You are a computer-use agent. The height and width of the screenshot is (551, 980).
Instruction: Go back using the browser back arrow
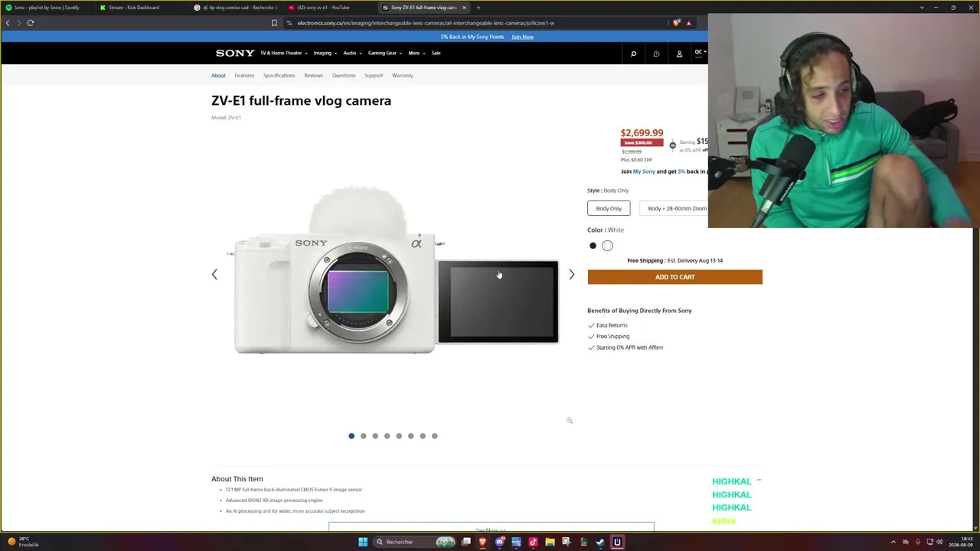tap(8, 23)
